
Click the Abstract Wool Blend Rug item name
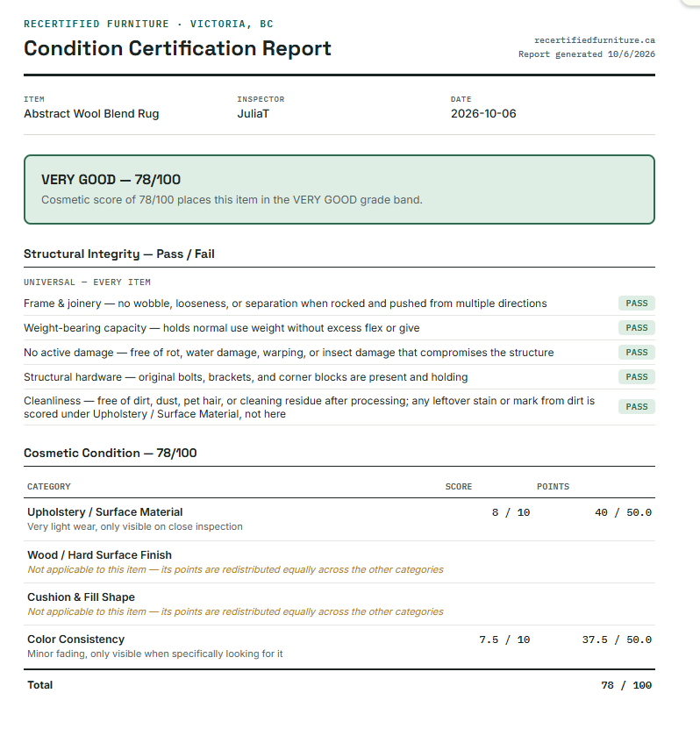click(x=91, y=113)
